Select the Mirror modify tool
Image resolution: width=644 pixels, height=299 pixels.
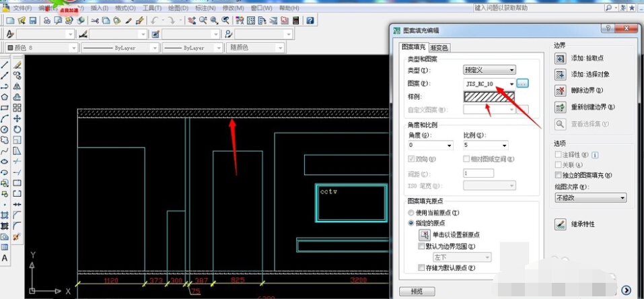tap(17, 86)
